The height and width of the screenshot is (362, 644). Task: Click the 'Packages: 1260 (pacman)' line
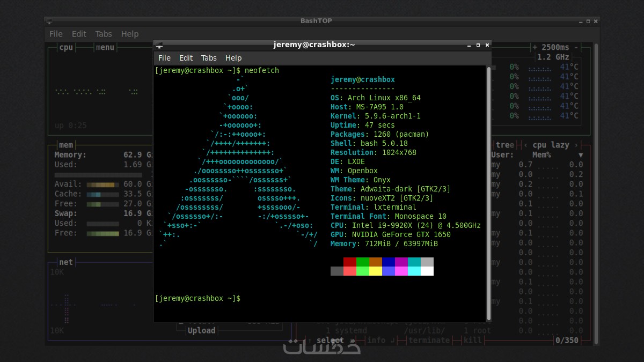pos(380,134)
